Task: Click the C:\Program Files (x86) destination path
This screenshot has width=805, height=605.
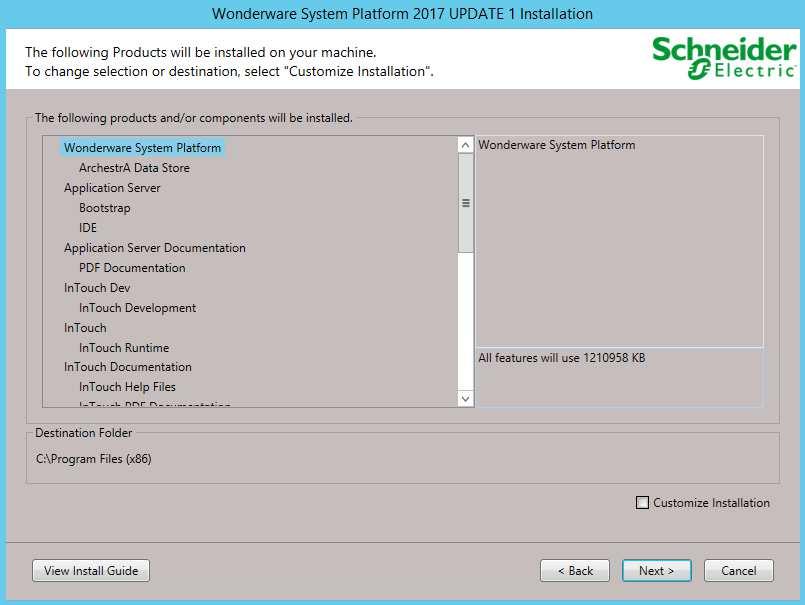Action: pyautogui.click(x=93, y=459)
